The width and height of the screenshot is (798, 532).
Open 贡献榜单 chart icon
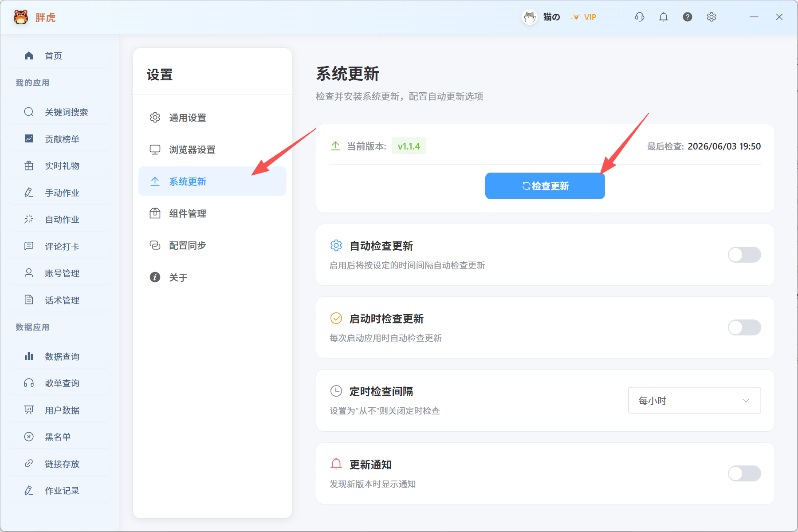click(x=29, y=139)
